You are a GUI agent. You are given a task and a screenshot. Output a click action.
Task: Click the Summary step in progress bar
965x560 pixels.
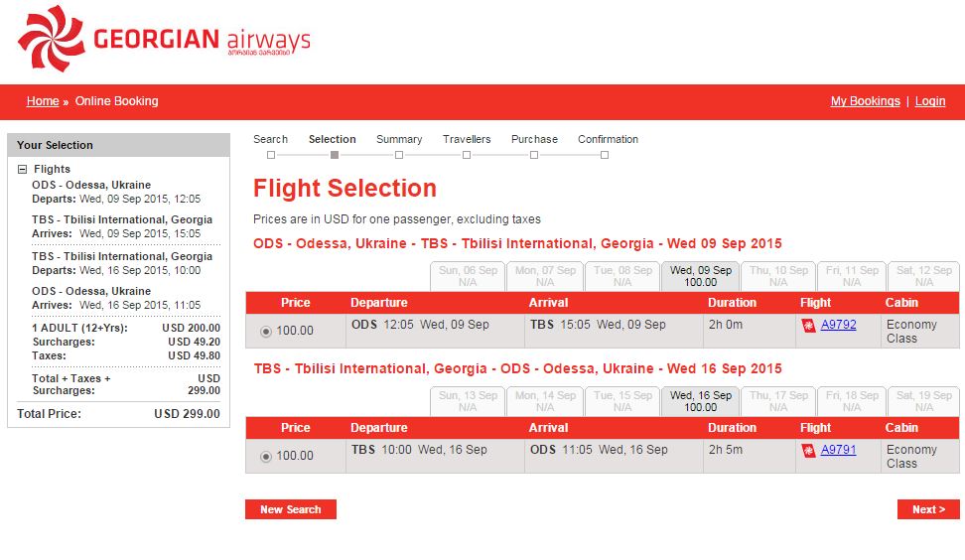pyautogui.click(x=399, y=140)
